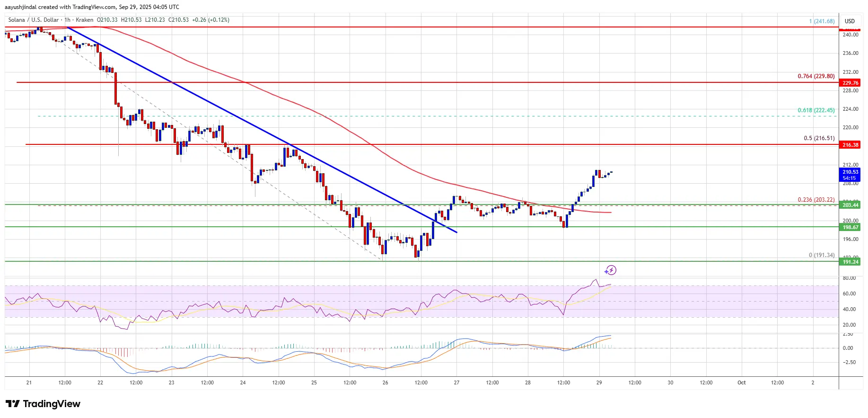This screenshot has width=868, height=418.
Task: Select the green 191.24 price axis tag
Action: click(x=850, y=262)
